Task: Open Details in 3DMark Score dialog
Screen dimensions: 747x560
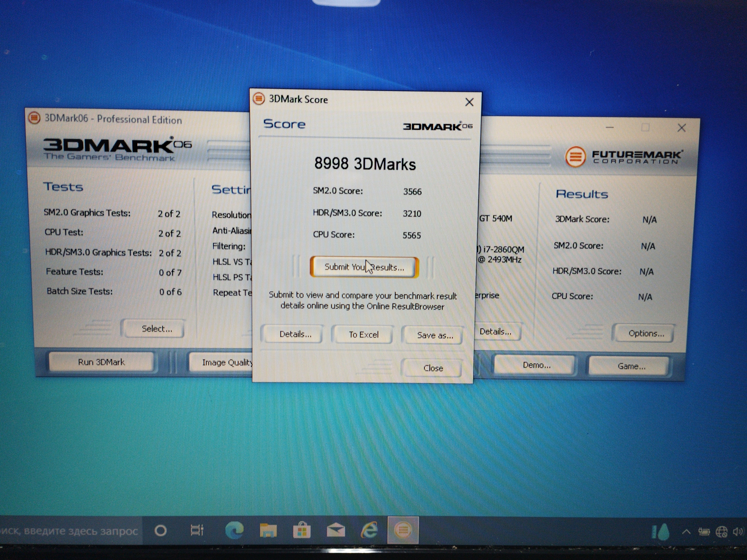Action: (x=293, y=334)
